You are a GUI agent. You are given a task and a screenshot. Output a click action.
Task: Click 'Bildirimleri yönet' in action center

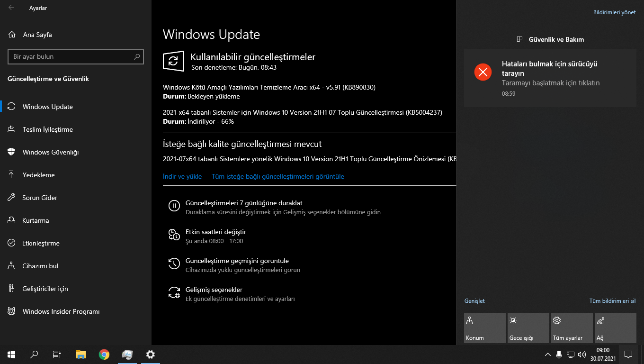(615, 12)
